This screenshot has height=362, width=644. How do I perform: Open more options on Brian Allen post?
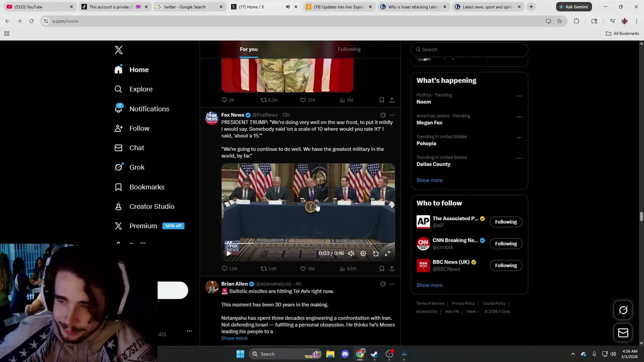pyautogui.click(x=392, y=284)
